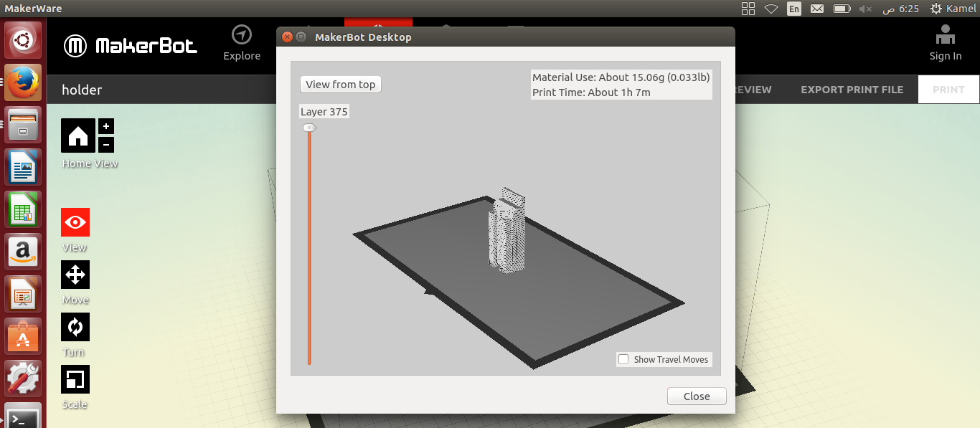Viewport: 980px width, 428px height.
Task: Click the Home View house icon
Action: click(x=78, y=135)
